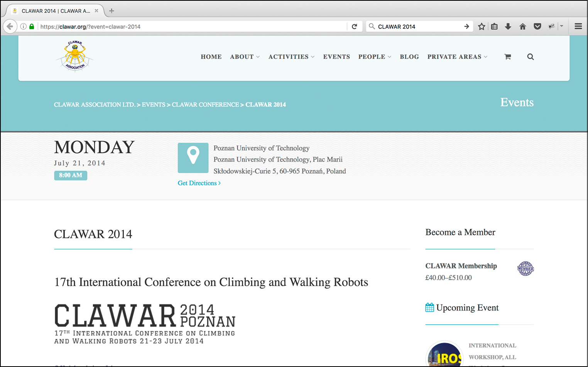Image resolution: width=588 pixels, height=367 pixels.
Task: Open the HOME menu item
Action: click(211, 57)
